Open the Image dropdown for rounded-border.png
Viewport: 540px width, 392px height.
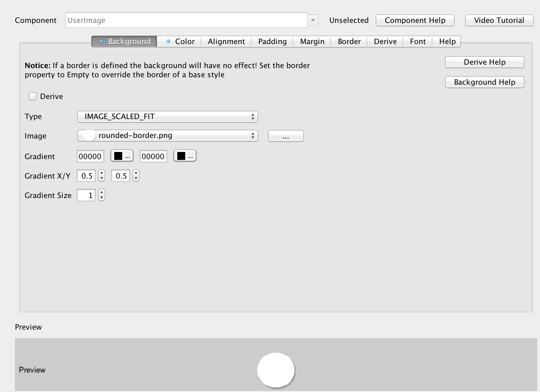click(167, 136)
